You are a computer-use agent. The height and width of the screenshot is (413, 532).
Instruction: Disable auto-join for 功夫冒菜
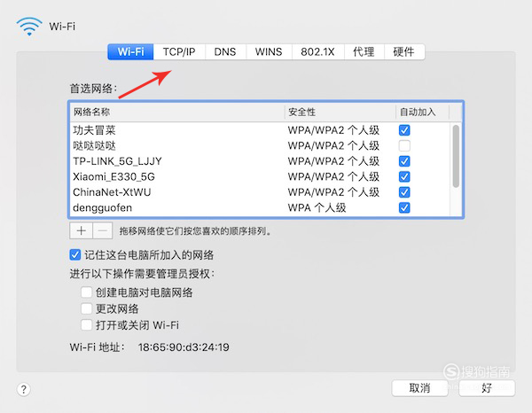[404, 130]
